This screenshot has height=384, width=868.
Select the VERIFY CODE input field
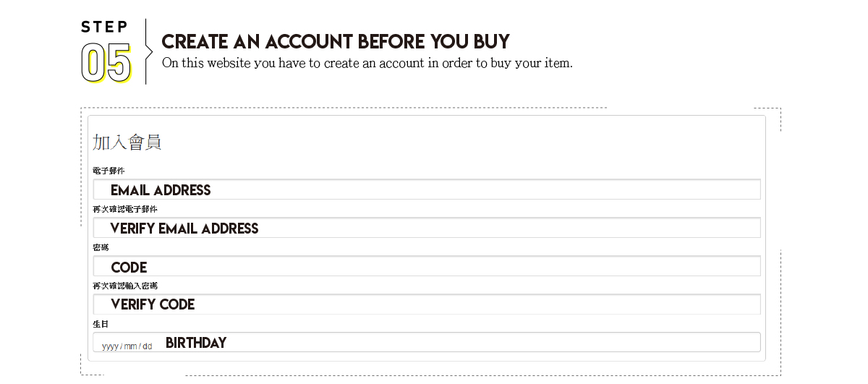(427, 304)
